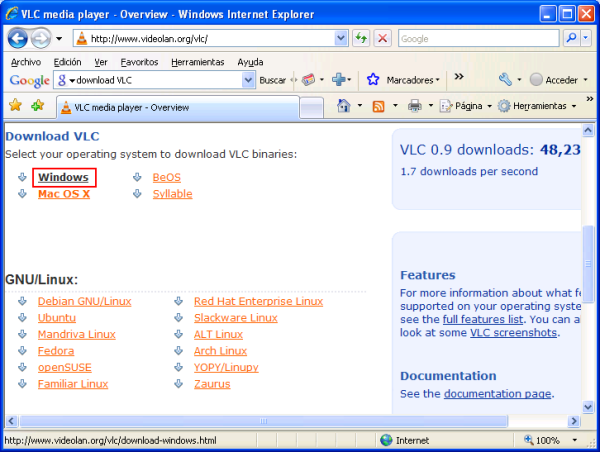
Task: Click the Home icon in command bar
Action: tap(343, 106)
